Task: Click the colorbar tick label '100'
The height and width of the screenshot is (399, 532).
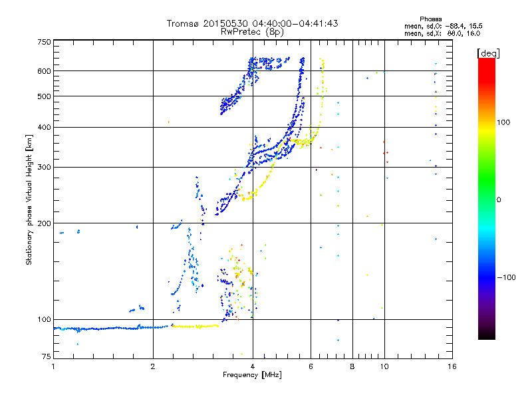Action: 503,122
